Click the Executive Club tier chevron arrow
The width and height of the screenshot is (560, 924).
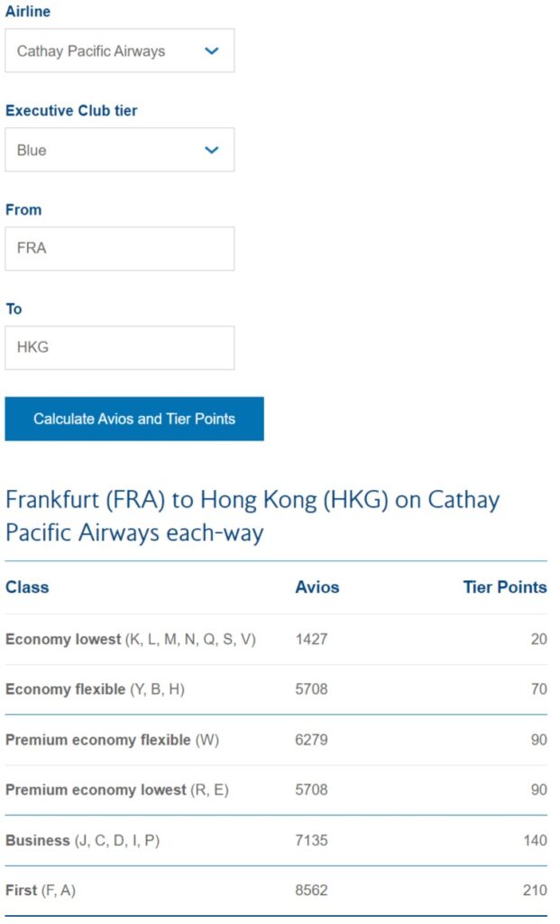(212, 150)
